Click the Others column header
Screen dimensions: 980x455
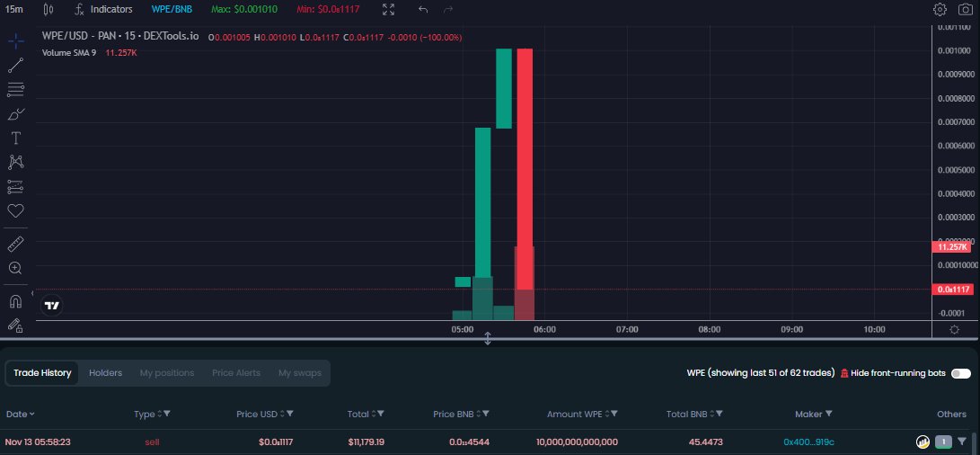point(951,415)
